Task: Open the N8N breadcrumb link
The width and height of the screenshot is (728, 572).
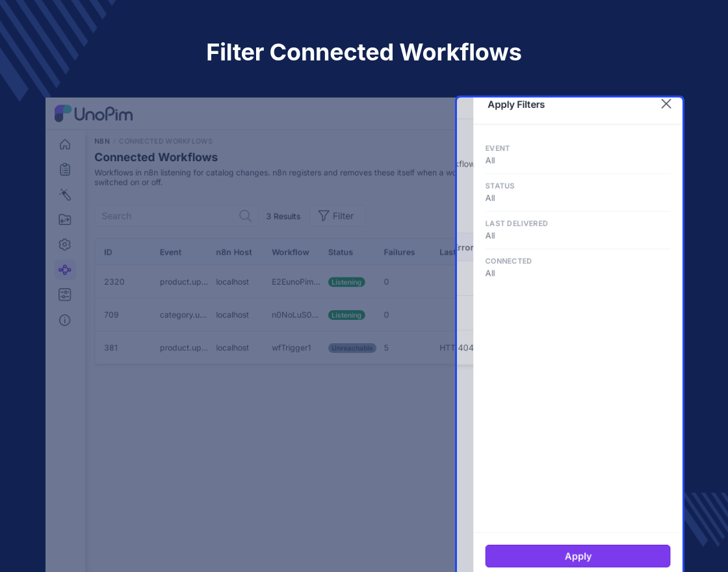Action: tap(102, 141)
